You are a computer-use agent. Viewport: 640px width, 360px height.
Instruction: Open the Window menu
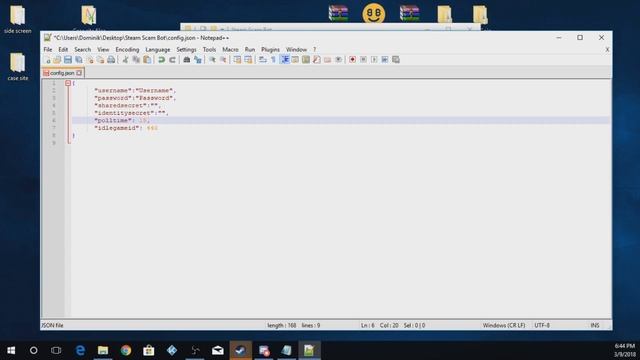coord(296,49)
